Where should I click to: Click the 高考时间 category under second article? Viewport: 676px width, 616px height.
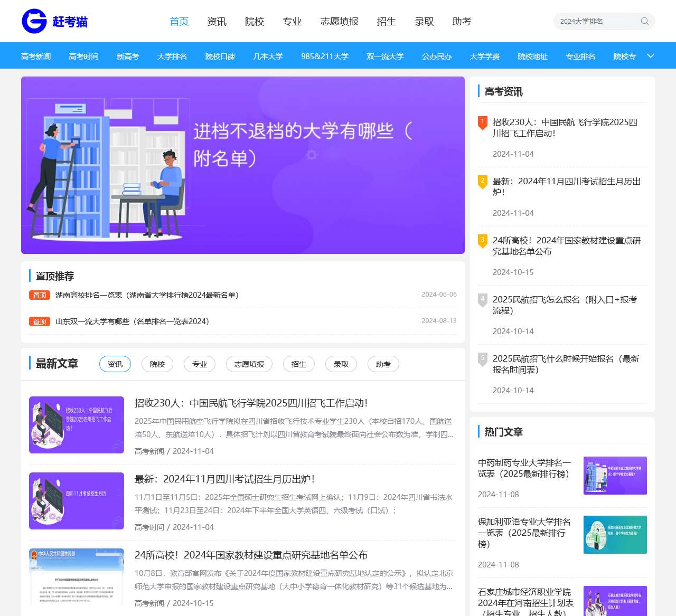(149, 527)
